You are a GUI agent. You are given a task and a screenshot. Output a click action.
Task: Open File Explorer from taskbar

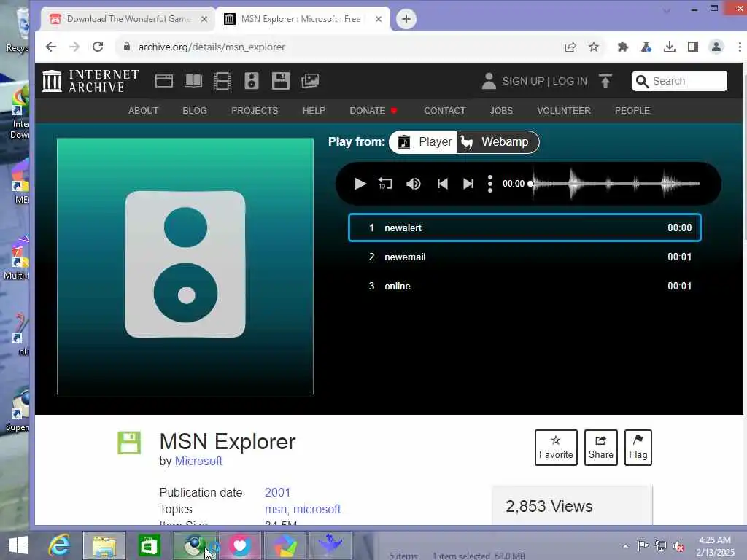(x=104, y=545)
